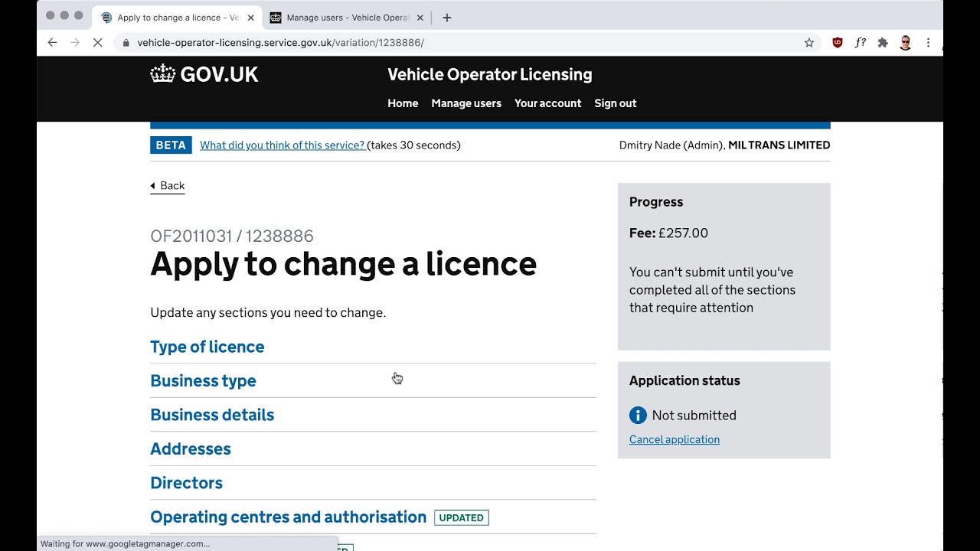Image resolution: width=980 pixels, height=551 pixels.
Task: Click 'Update any sections you need to change.' text
Action: (268, 312)
